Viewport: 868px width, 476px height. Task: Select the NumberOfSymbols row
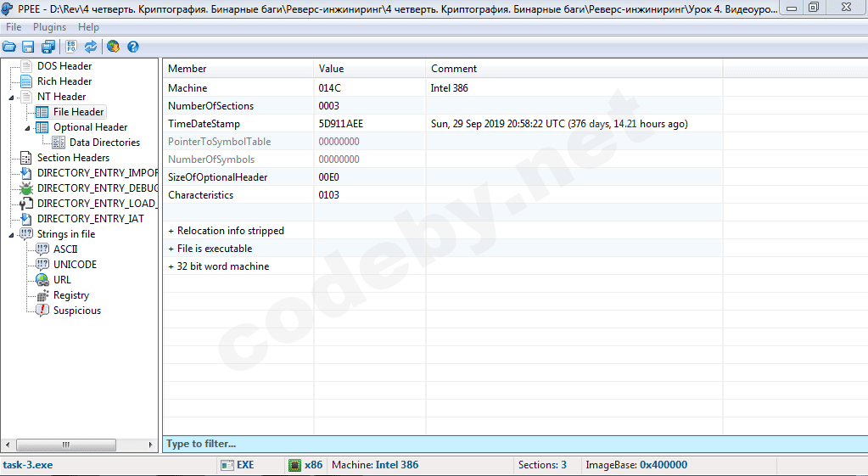pyautogui.click(x=211, y=160)
